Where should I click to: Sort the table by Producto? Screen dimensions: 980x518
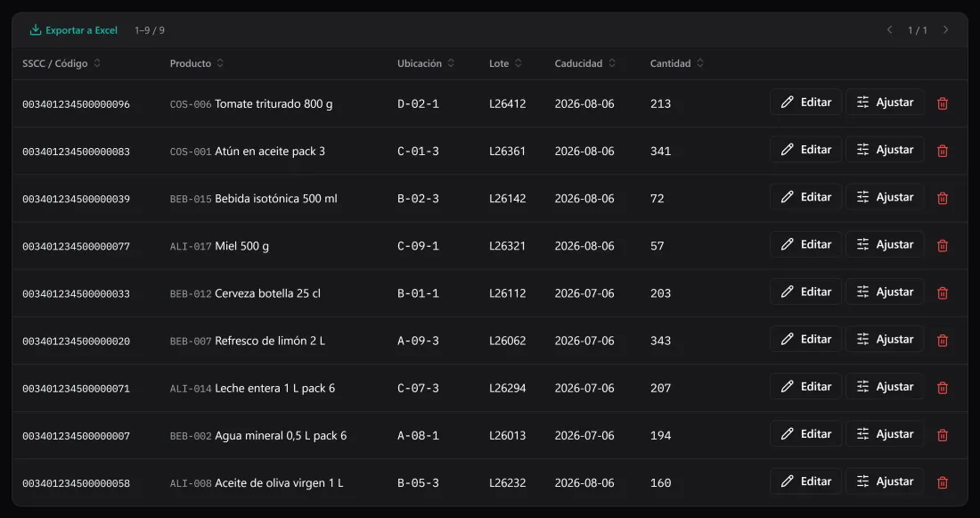tap(196, 63)
